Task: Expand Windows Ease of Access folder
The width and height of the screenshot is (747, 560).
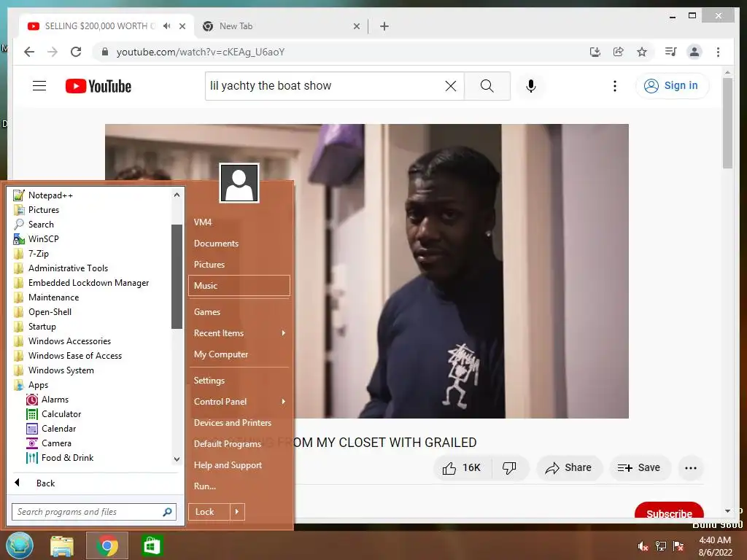Action: (75, 356)
